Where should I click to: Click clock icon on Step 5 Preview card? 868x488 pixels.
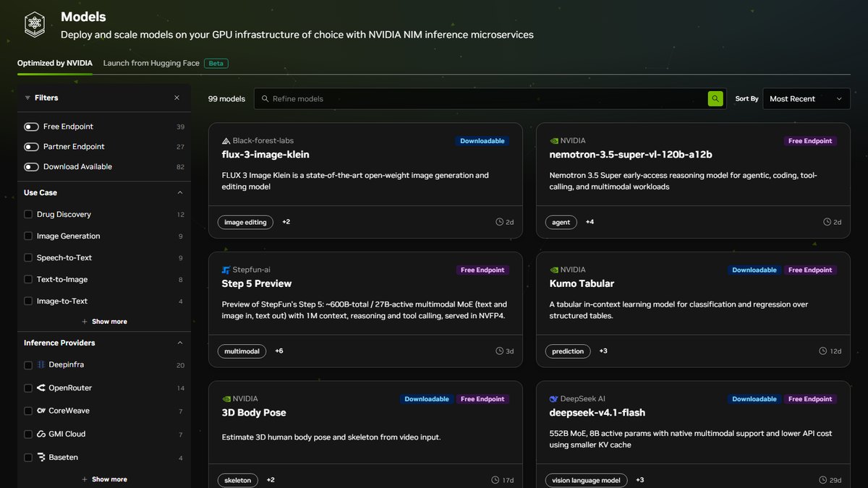click(499, 351)
